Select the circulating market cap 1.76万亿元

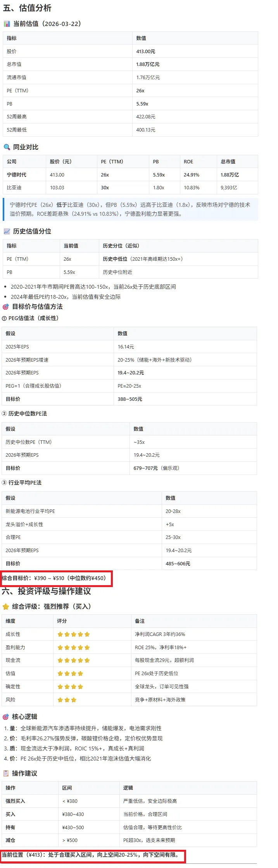coord(148,78)
